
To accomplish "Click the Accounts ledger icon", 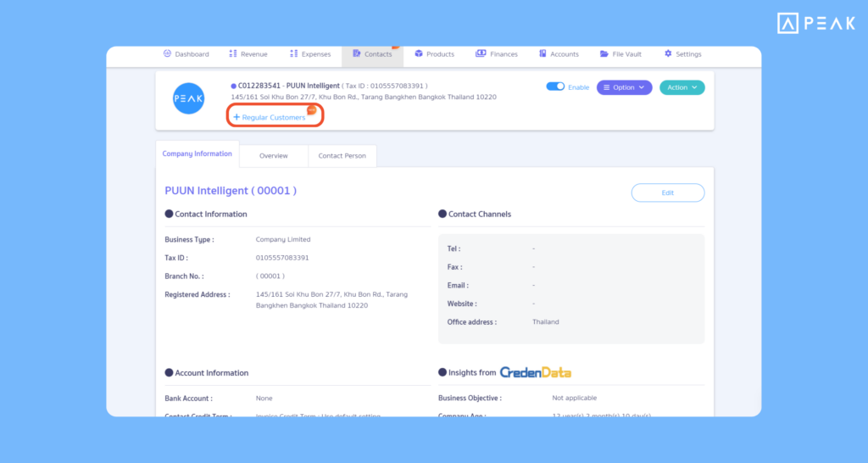I will (542, 53).
